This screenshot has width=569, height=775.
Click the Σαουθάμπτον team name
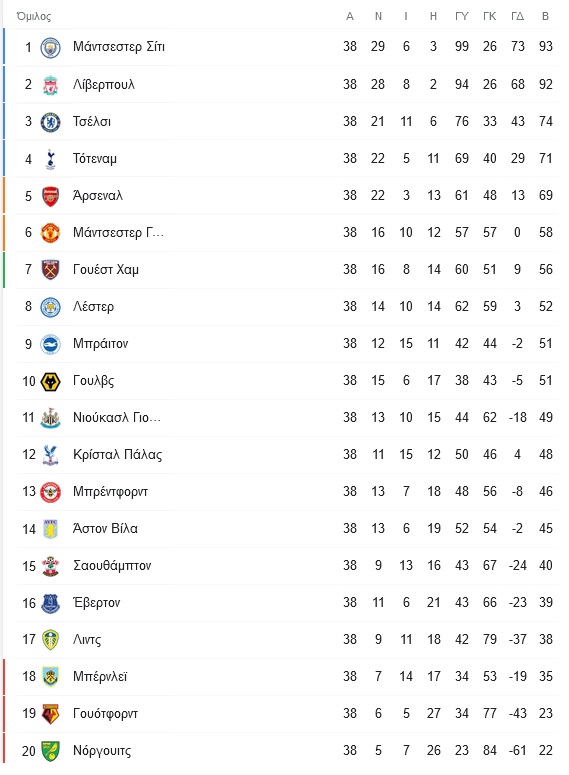point(112,565)
